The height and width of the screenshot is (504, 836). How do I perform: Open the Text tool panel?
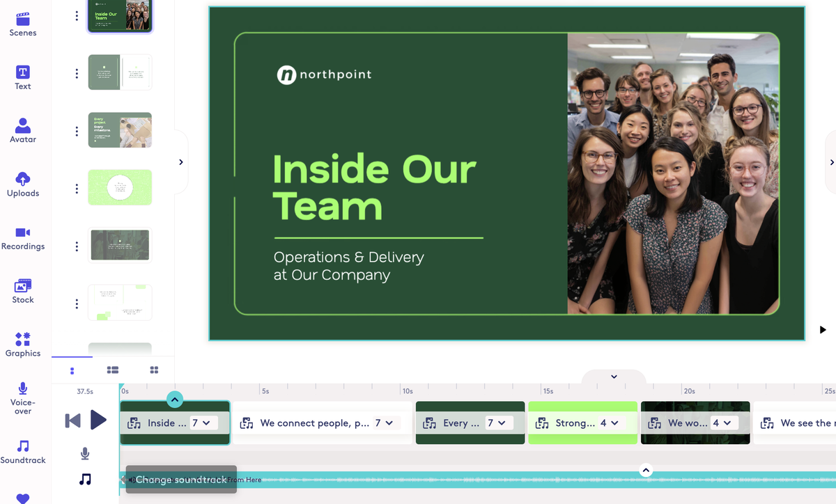pyautogui.click(x=23, y=77)
